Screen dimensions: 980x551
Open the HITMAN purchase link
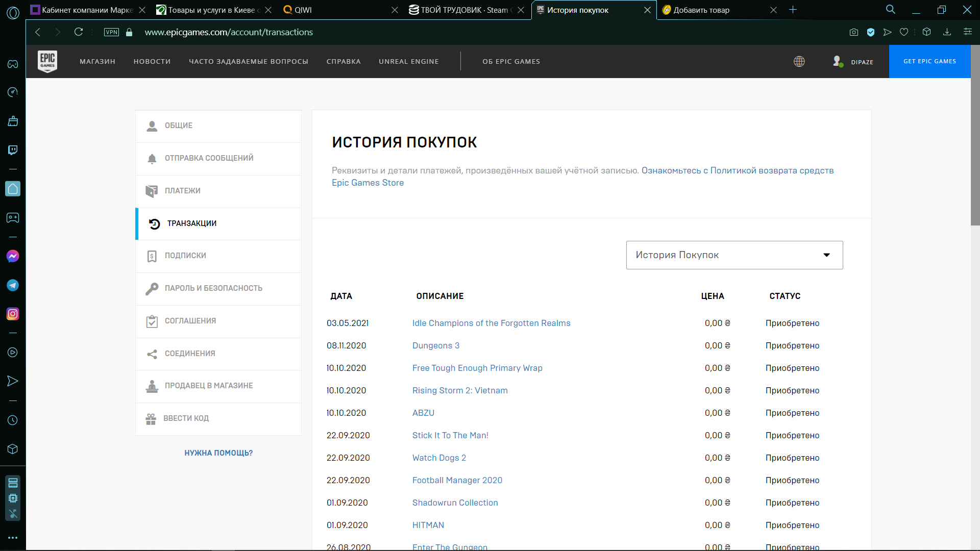(428, 525)
